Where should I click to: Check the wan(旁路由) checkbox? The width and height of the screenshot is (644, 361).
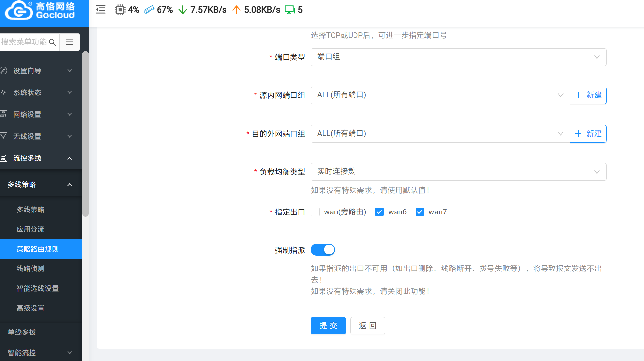315,212
